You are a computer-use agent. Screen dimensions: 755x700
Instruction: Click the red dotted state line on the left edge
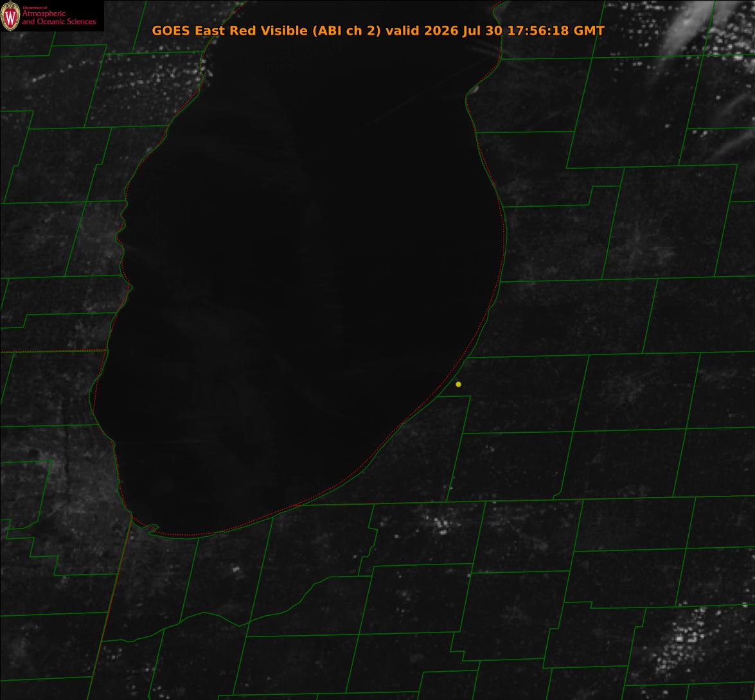[53, 351]
